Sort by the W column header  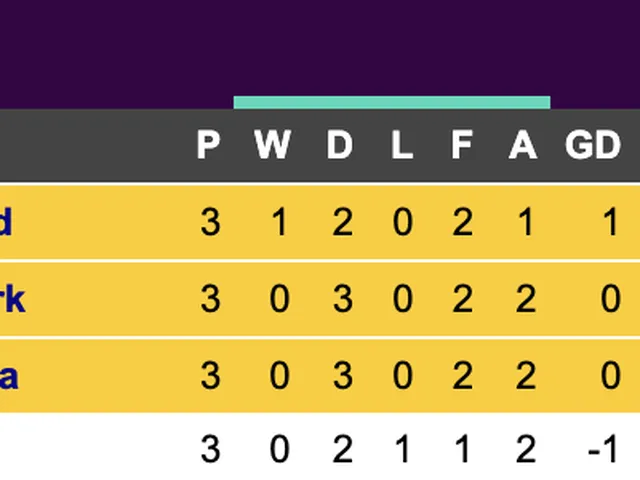click(x=271, y=146)
